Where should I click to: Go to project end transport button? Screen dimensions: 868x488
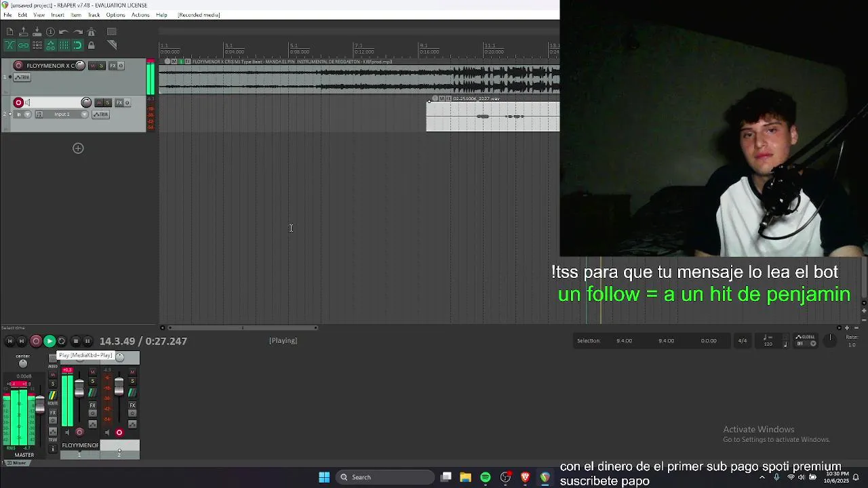22,342
